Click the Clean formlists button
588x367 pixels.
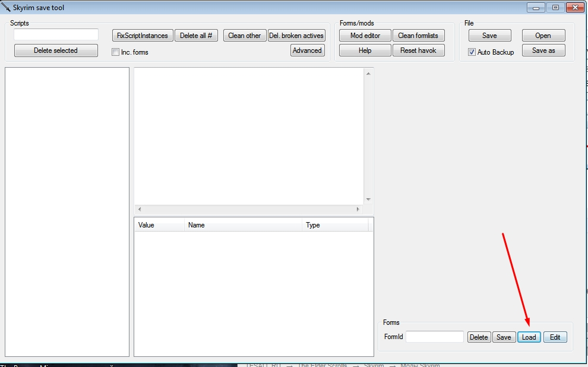coord(419,36)
